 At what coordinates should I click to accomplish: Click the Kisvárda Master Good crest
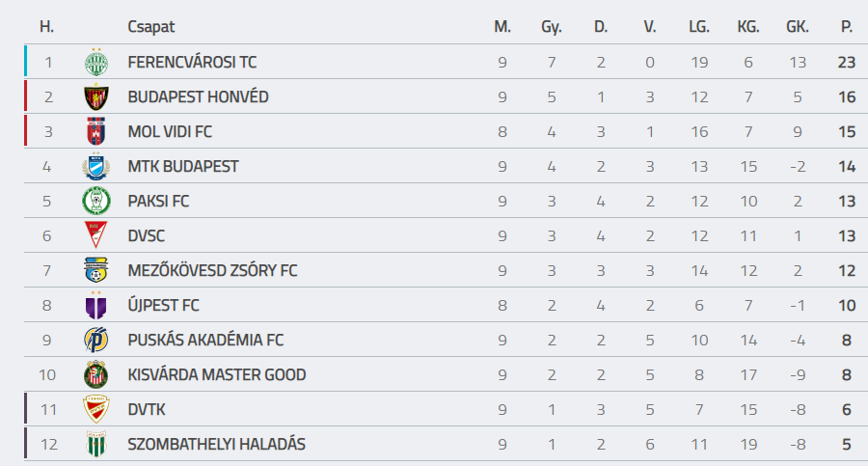[96, 374]
